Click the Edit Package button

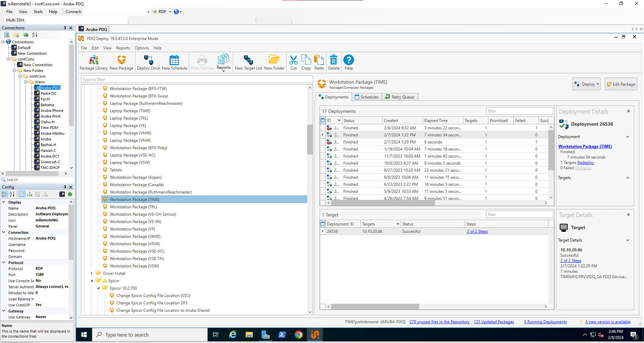621,84
